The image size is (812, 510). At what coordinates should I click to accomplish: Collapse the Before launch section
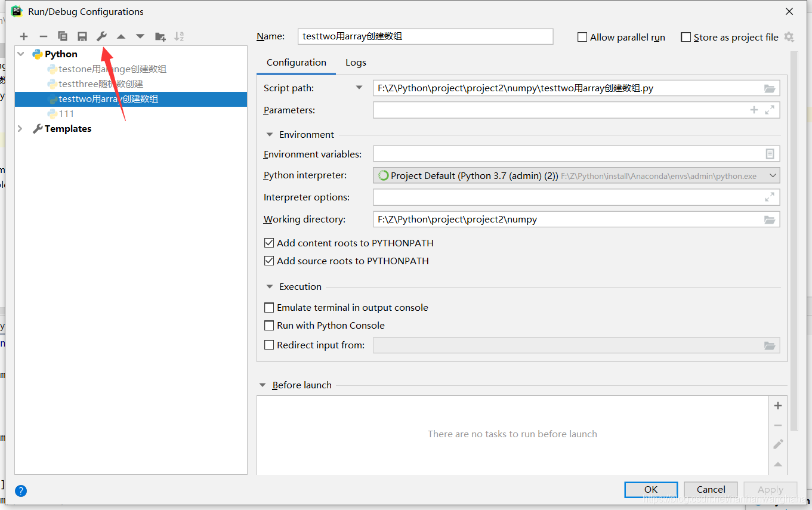263,385
